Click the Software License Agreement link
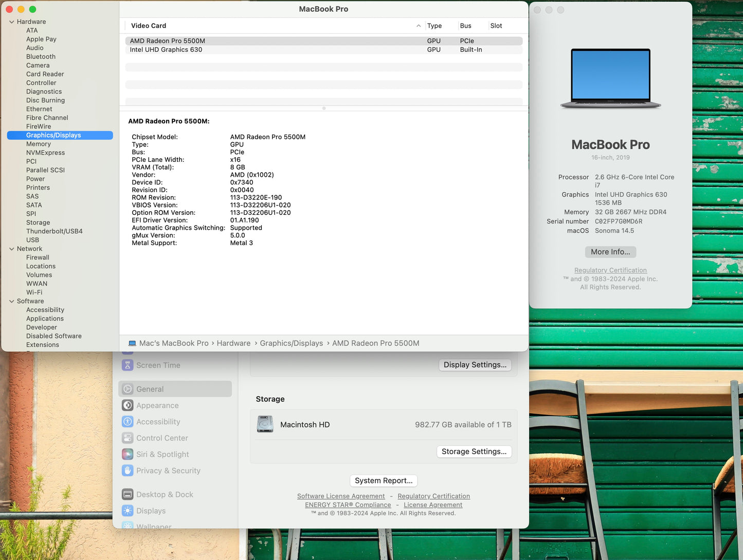 (341, 496)
